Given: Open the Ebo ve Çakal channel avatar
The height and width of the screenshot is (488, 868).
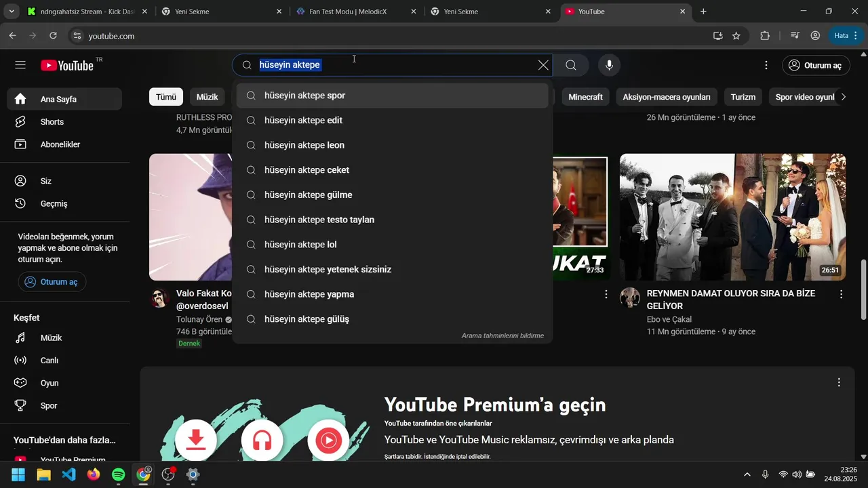Looking at the screenshot, I should tap(630, 298).
